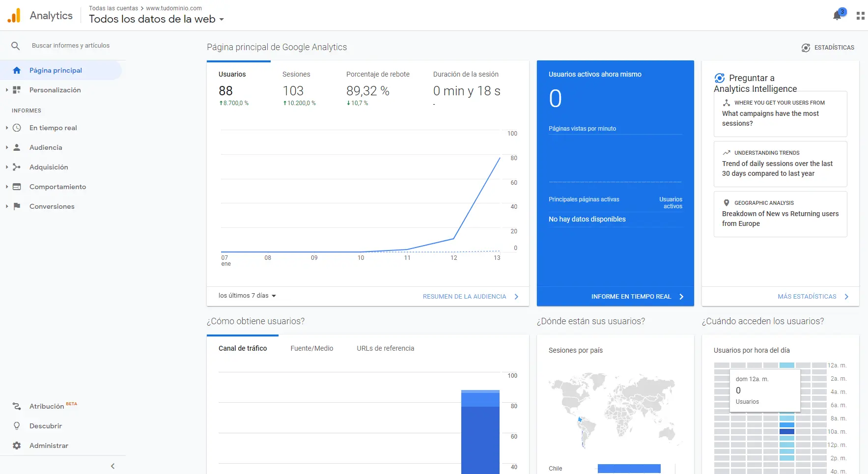Click the clock icon for En tiempo real
Image resolution: width=868 pixels, height=474 pixels.
pyautogui.click(x=17, y=128)
